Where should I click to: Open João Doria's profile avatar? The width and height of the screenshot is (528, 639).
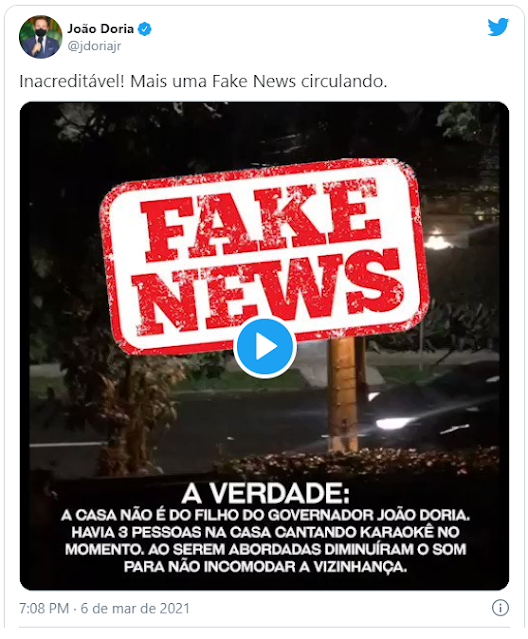pyautogui.click(x=40, y=37)
